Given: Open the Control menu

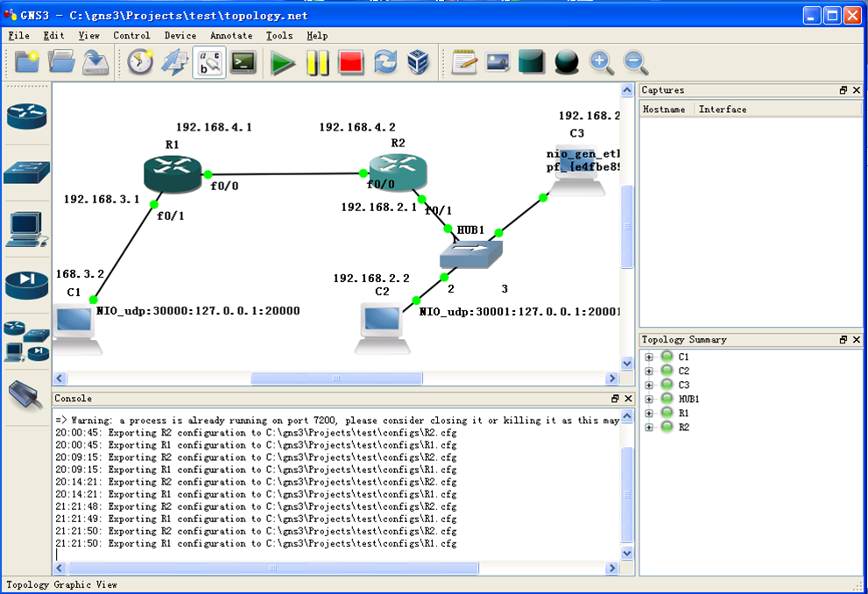Looking at the screenshot, I should click(131, 35).
